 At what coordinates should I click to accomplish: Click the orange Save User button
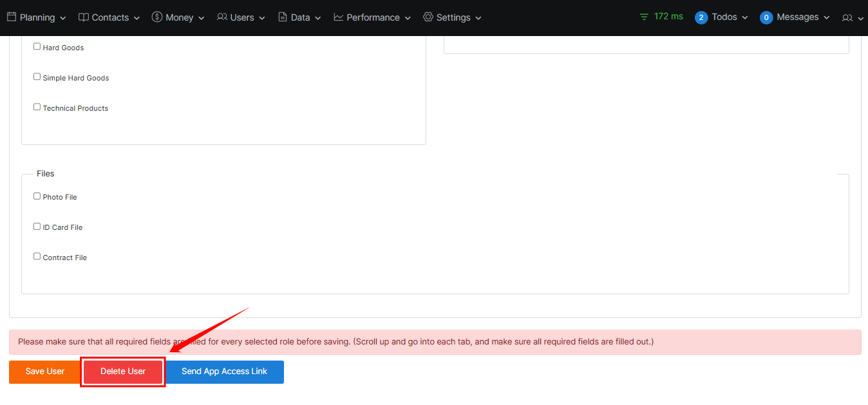click(45, 372)
